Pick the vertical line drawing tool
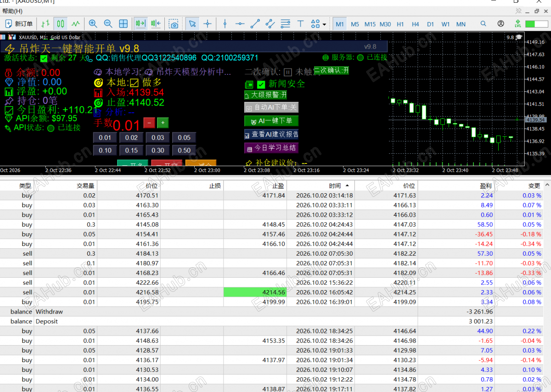The width and height of the screenshot is (551, 392). pos(225,24)
